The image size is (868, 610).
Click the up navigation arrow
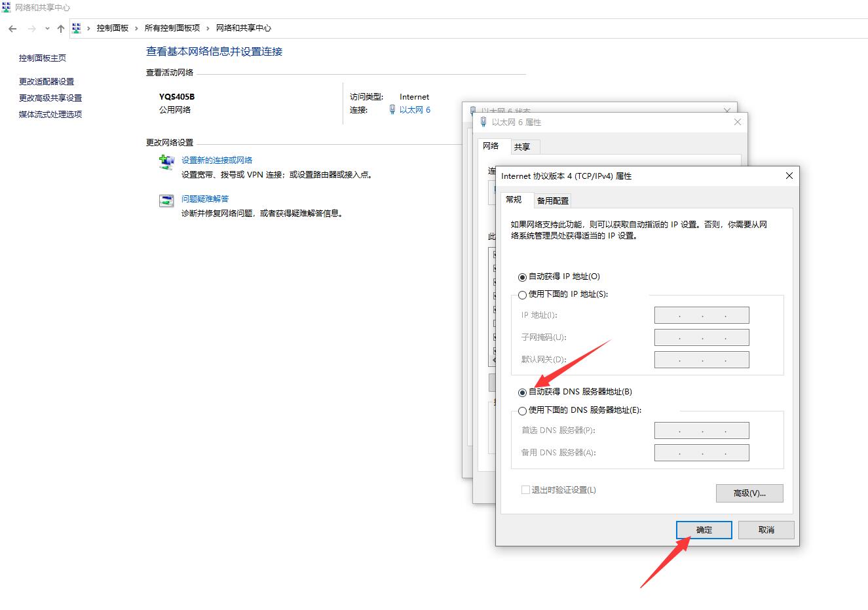[60, 28]
